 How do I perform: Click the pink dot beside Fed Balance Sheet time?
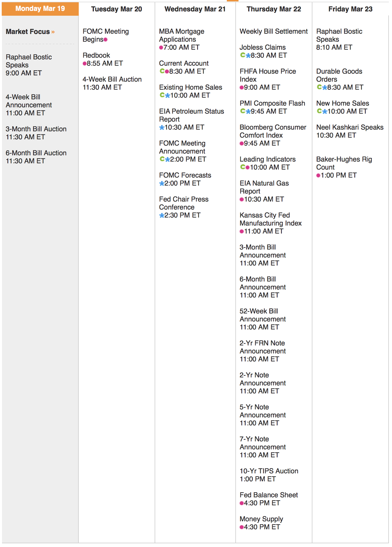tap(242, 503)
